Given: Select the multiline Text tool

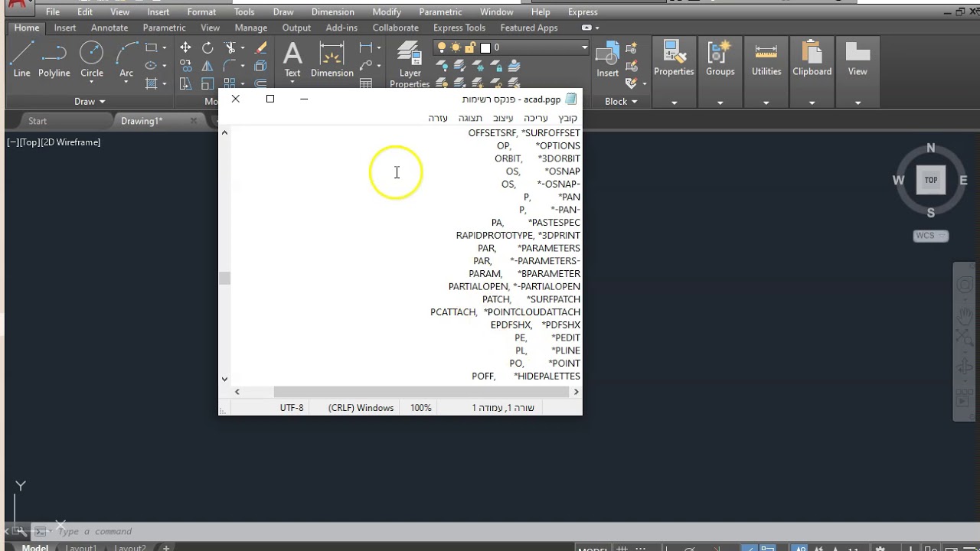Looking at the screenshot, I should click(x=292, y=59).
